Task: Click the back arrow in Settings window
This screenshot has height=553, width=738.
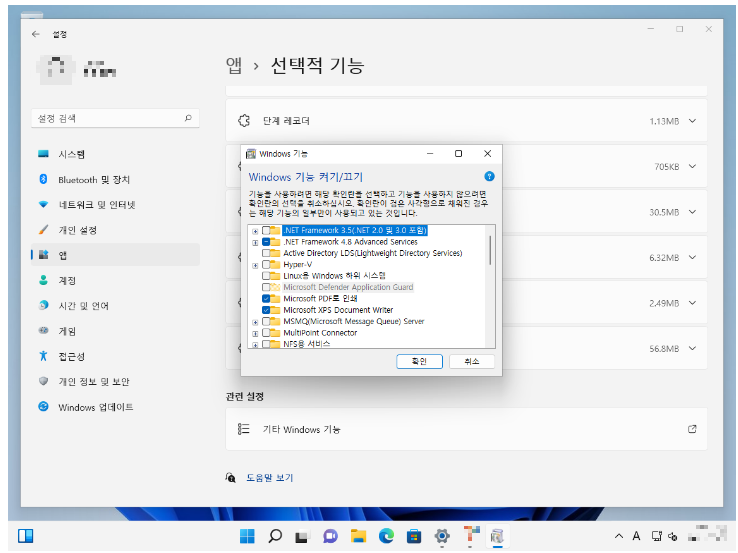Action: click(36, 34)
